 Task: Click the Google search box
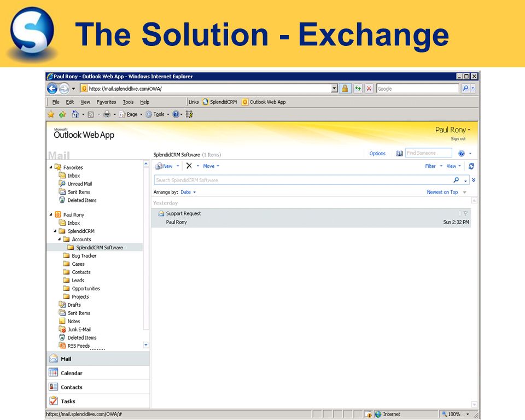coord(417,89)
